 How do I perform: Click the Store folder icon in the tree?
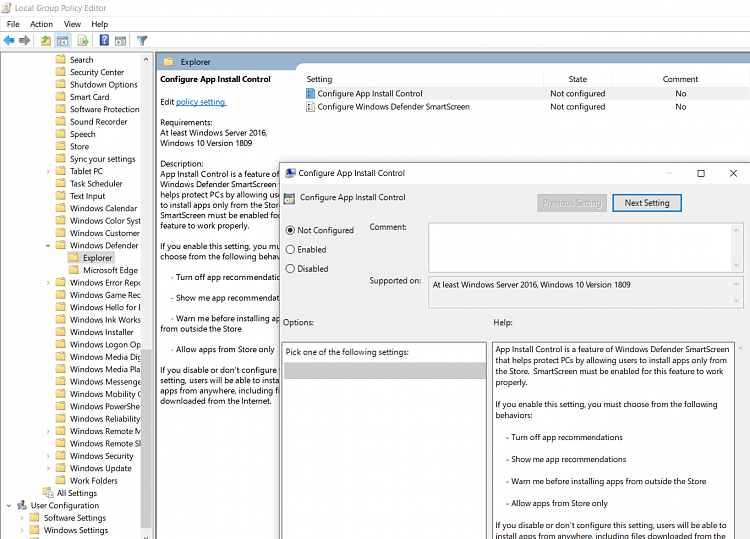[x=60, y=146]
